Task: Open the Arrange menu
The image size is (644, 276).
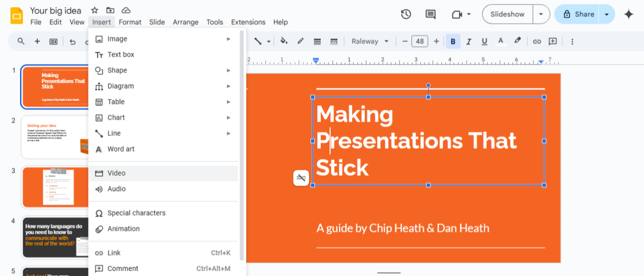Action: point(186,22)
